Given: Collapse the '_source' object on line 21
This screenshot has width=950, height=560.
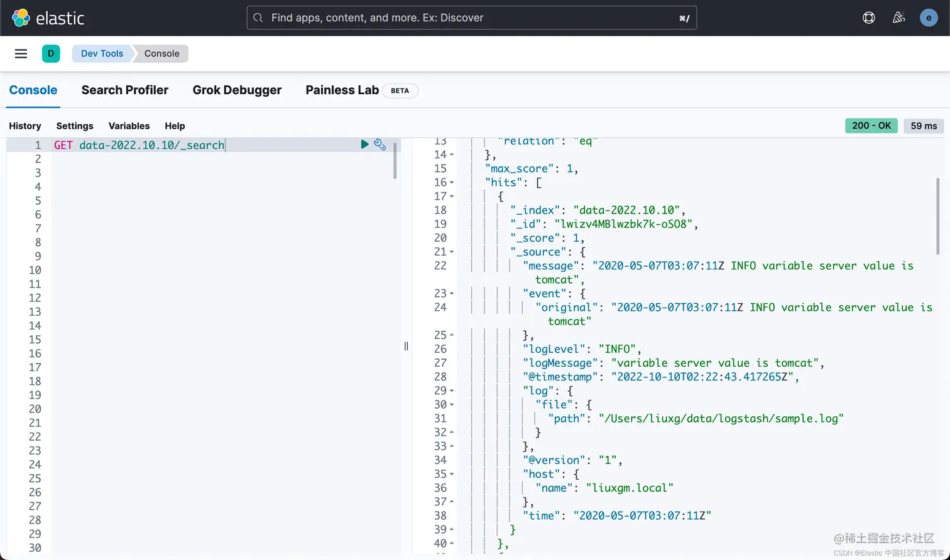Looking at the screenshot, I should click(450, 251).
